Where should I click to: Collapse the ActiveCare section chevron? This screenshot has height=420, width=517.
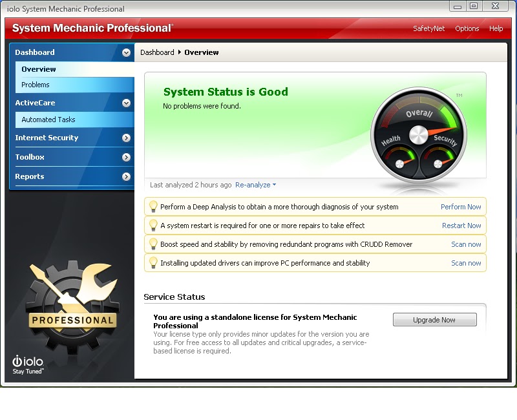click(x=126, y=103)
